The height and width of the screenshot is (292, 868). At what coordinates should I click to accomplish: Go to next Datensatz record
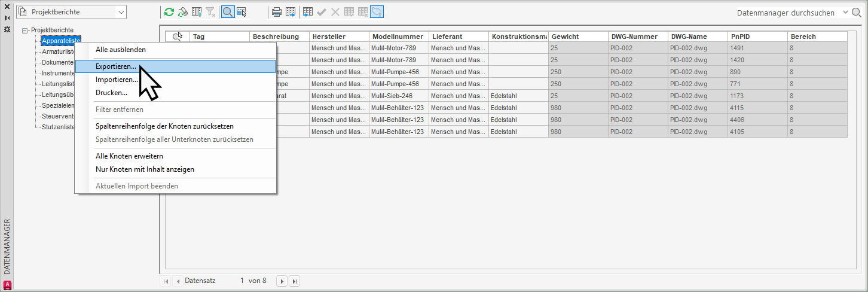click(x=281, y=281)
